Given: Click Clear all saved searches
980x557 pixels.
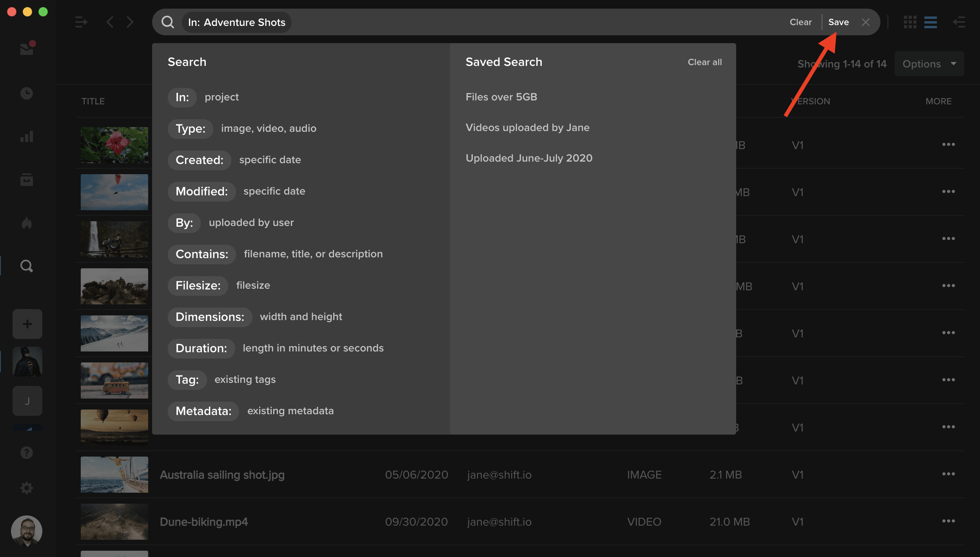Looking at the screenshot, I should click(705, 62).
